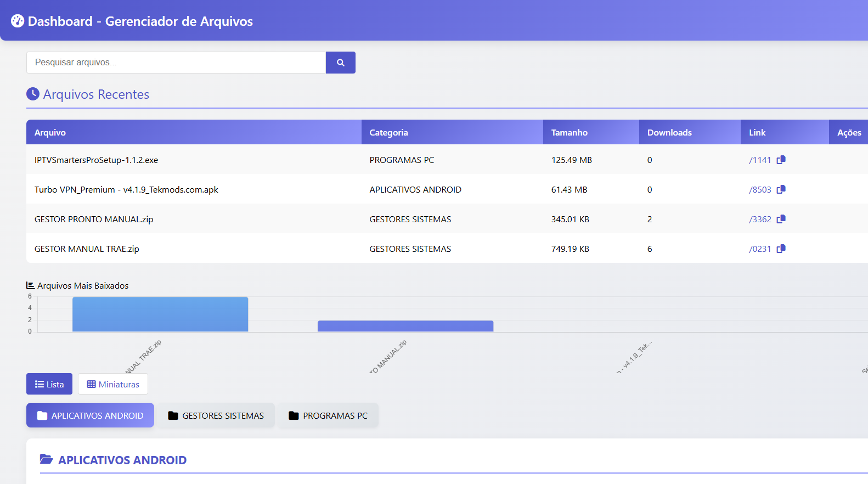Click the tallest blue bar in chart
Viewport: 868px width, 484px height.
[160, 314]
